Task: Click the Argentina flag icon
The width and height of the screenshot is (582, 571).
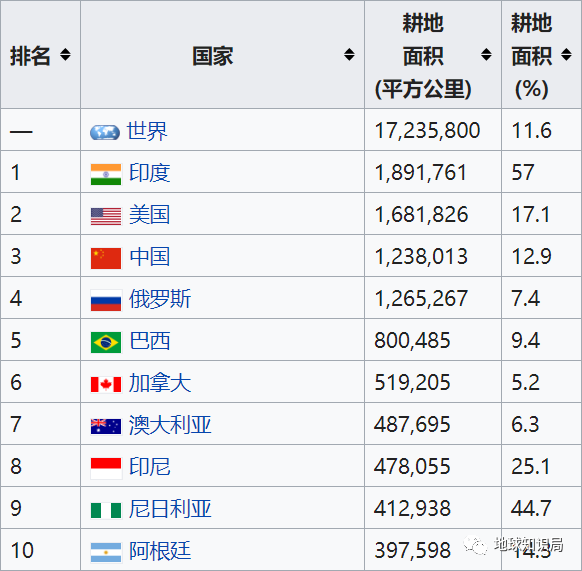Action: (x=106, y=552)
